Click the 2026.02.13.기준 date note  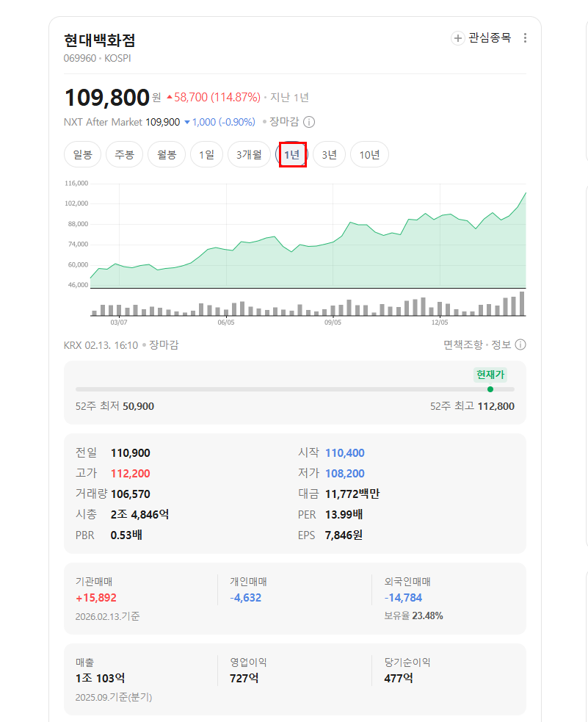[108, 616]
